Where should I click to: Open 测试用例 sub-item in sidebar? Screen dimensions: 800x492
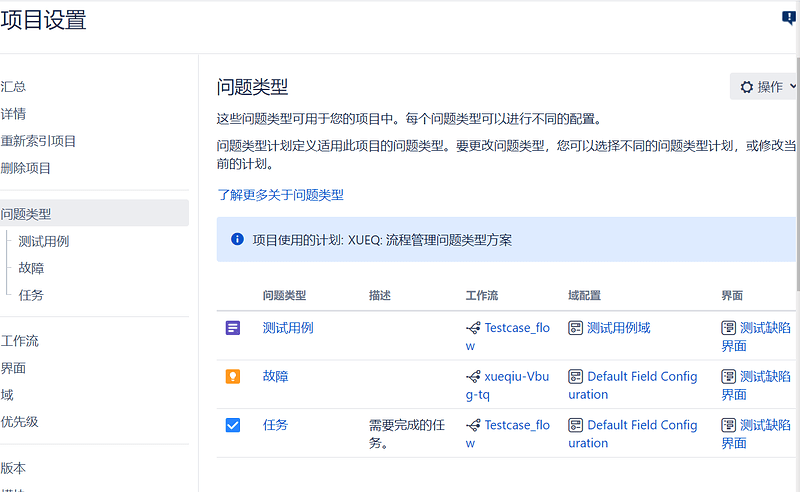(44, 241)
